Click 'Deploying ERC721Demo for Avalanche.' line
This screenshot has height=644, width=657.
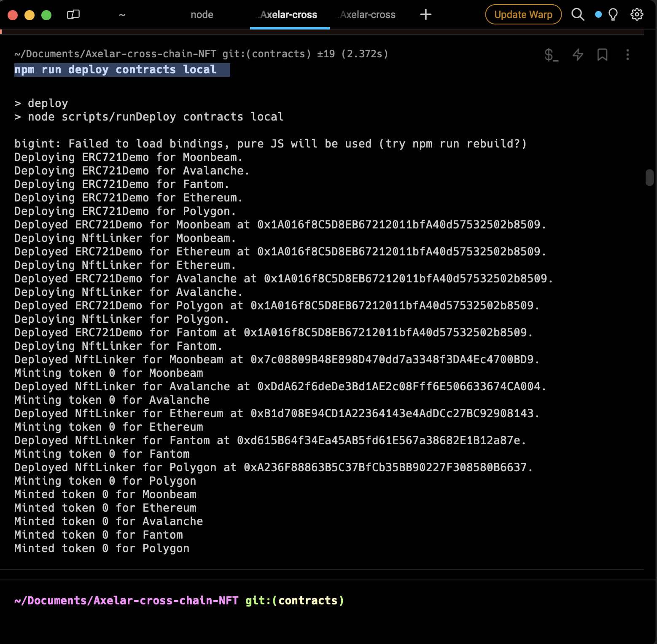(x=132, y=171)
